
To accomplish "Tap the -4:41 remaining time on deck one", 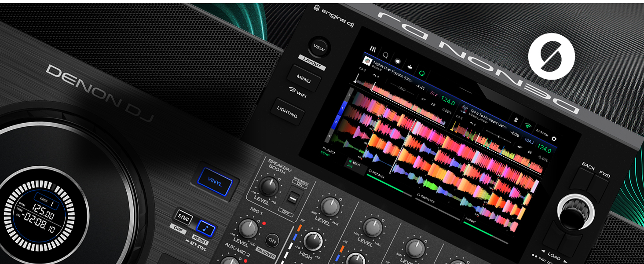I will (420, 87).
